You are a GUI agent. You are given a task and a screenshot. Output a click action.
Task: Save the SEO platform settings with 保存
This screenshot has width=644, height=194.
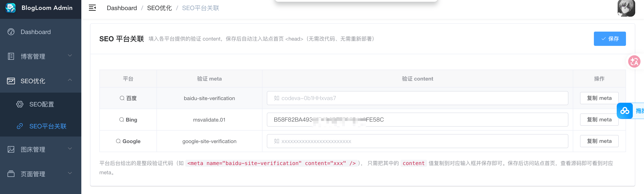(x=610, y=39)
